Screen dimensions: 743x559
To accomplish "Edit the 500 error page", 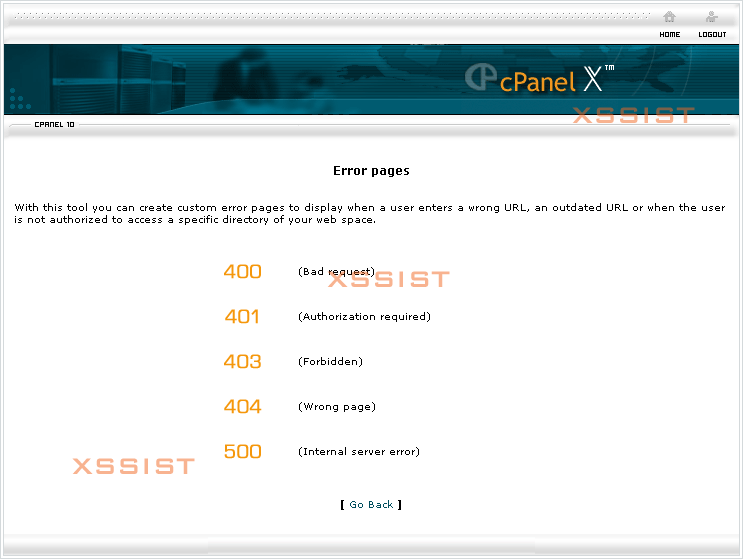I will coord(242,451).
